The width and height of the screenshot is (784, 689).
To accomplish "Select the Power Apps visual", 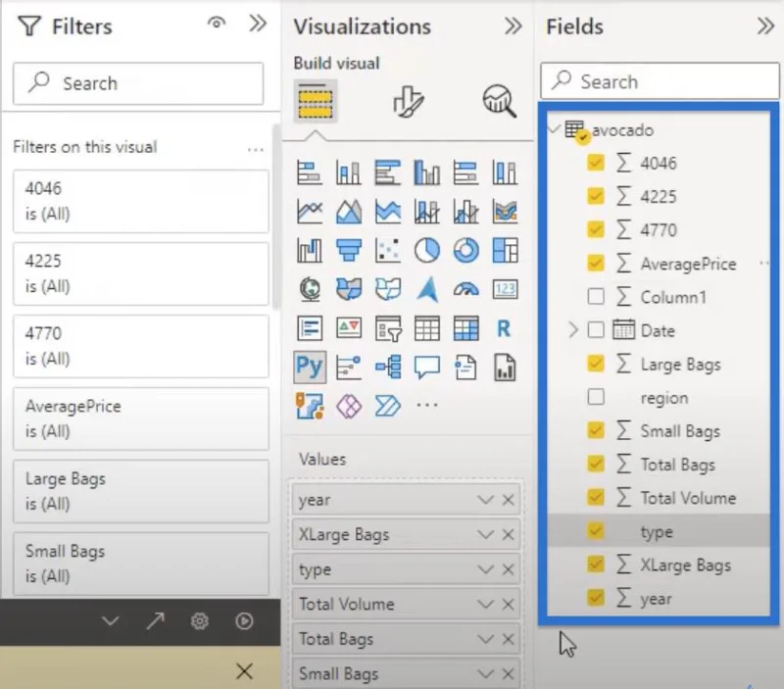I will tap(349, 406).
